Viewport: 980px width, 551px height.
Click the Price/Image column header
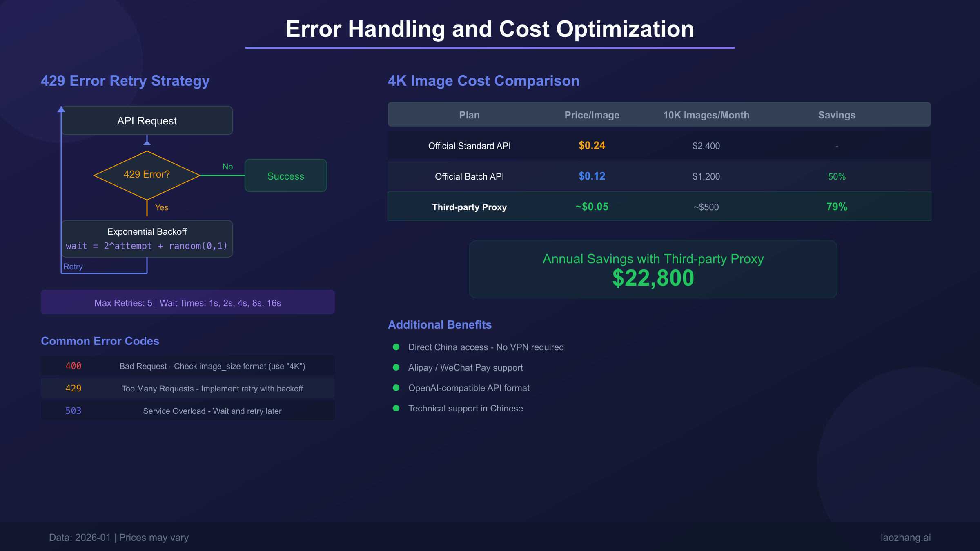click(x=592, y=115)
